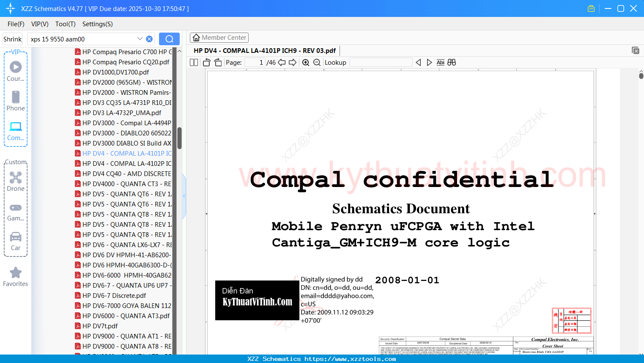Click the Lookup text field
The image size is (644, 363).
pos(381,62)
